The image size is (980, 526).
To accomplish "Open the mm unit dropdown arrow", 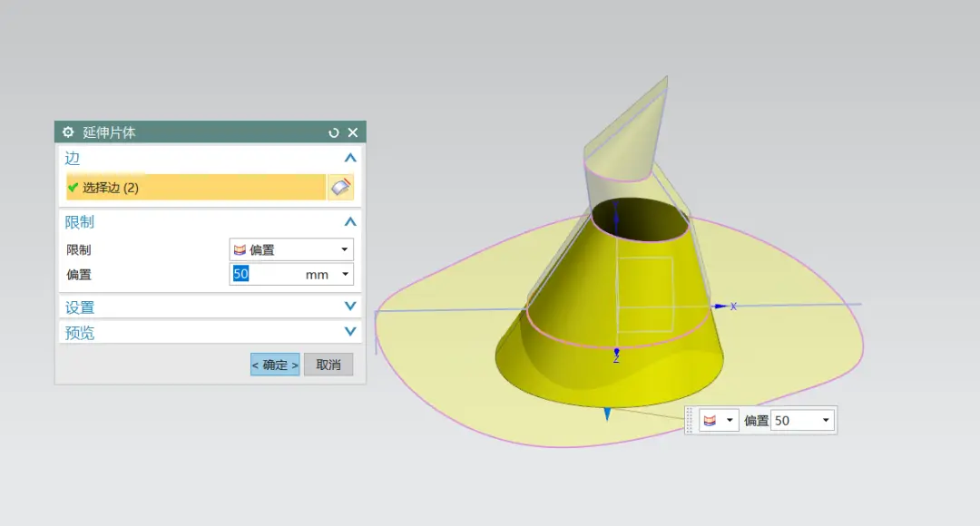I will [345, 274].
